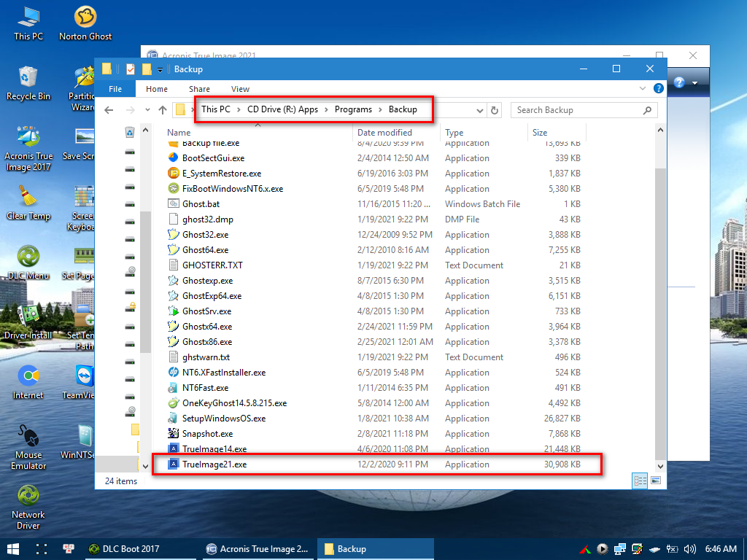747x560 pixels.
Task: Click the OneKeyGhost14.5.8.215.exe file icon
Action: (174, 403)
